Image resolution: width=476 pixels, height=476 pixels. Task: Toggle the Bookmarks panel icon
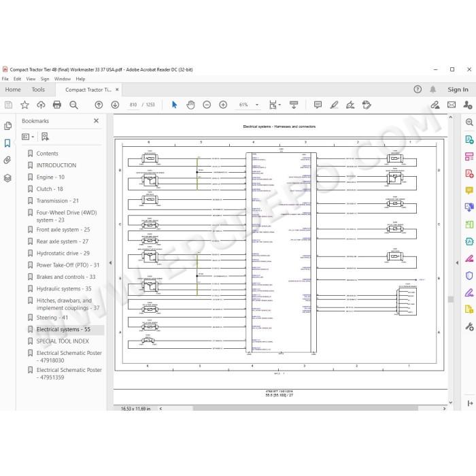[x=7, y=143]
